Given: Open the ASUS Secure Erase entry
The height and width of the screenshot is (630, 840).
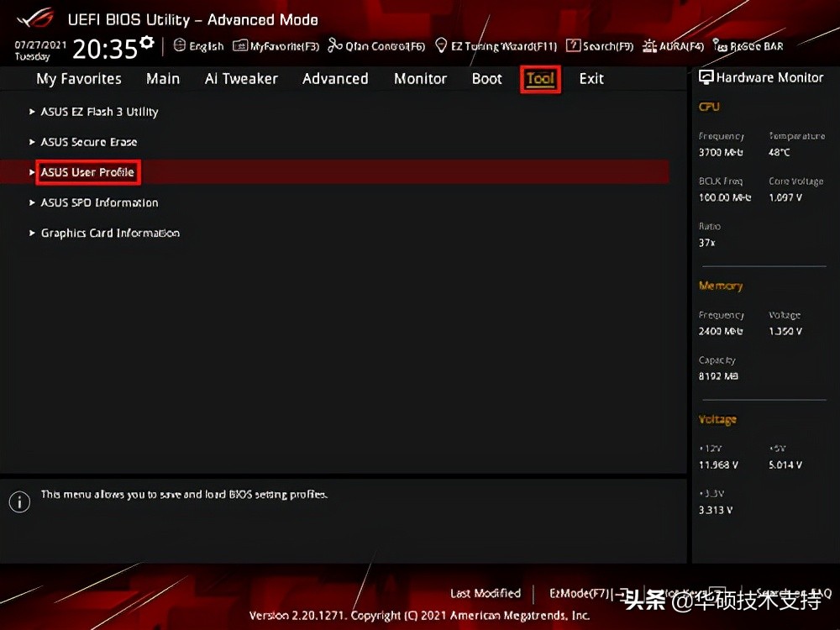Looking at the screenshot, I should tap(89, 142).
